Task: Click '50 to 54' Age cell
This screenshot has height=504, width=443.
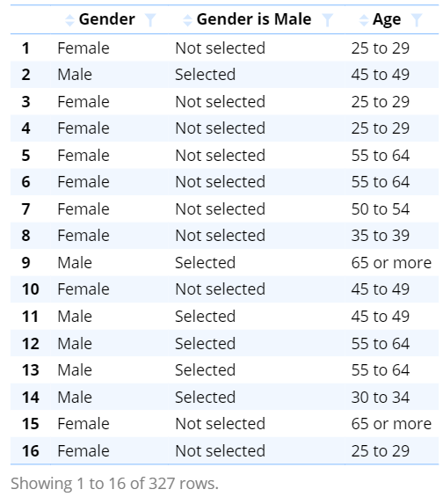Action: click(381, 209)
